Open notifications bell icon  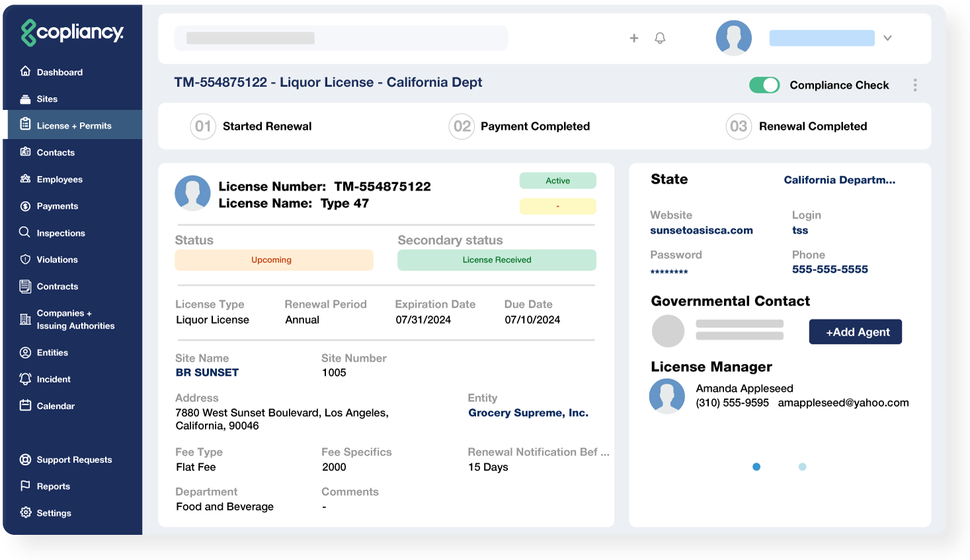pyautogui.click(x=660, y=38)
